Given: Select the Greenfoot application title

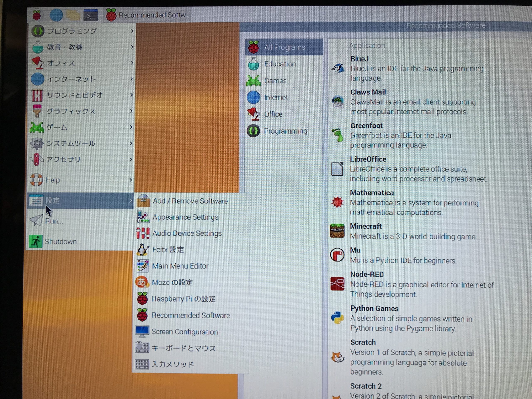Looking at the screenshot, I should click(x=366, y=126).
